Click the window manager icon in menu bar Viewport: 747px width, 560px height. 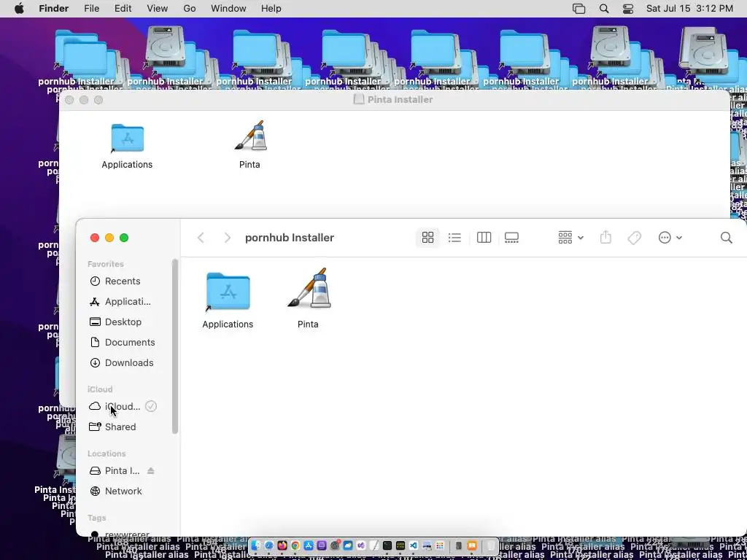[578, 9]
